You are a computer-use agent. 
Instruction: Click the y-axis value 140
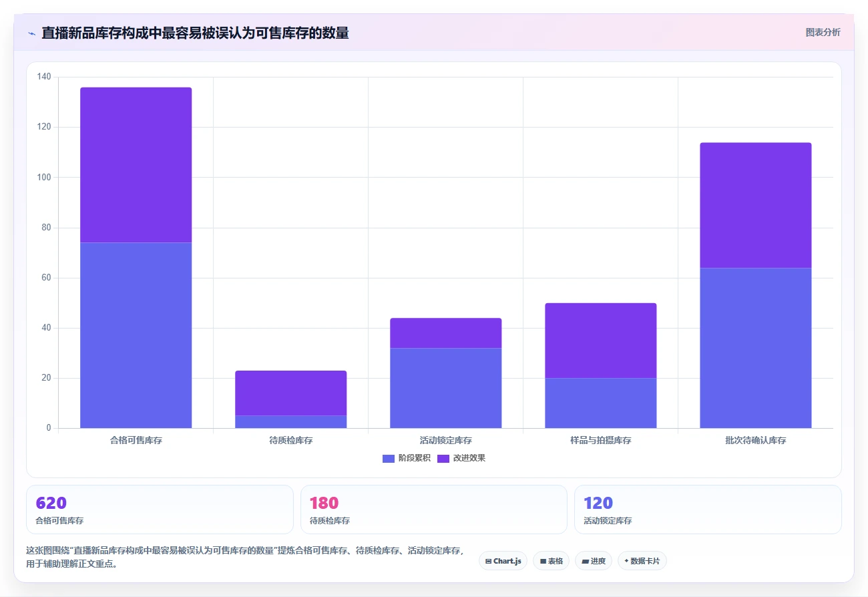44,77
